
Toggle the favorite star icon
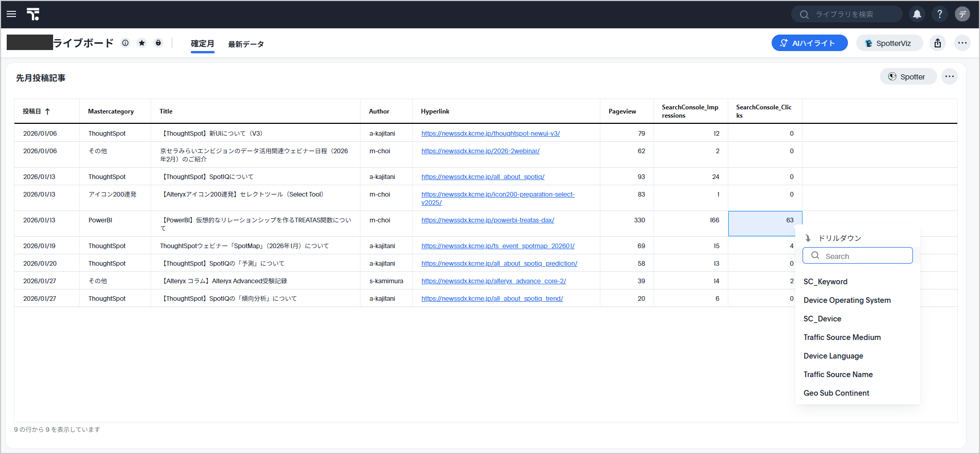pos(142,43)
